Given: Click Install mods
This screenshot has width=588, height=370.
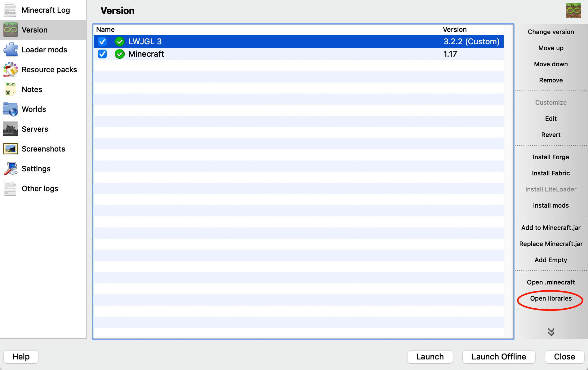Looking at the screenshot, I should (x=551, y=205).
